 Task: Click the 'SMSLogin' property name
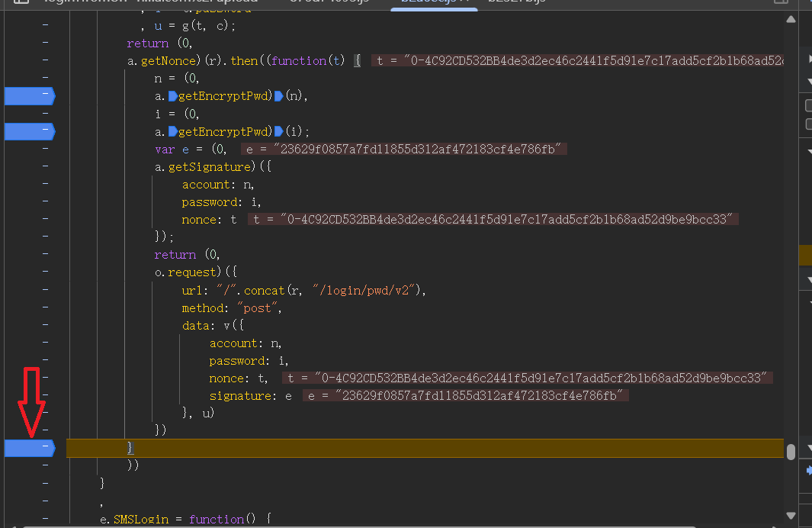click(141, 519)
